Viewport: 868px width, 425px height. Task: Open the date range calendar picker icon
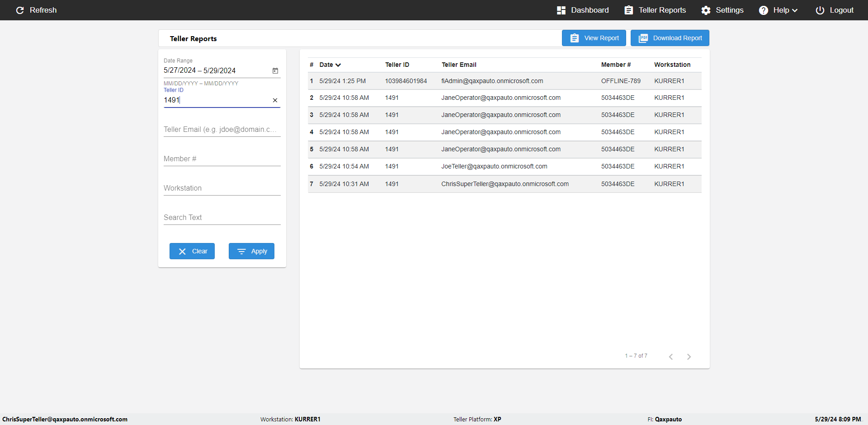coord(275,70)
